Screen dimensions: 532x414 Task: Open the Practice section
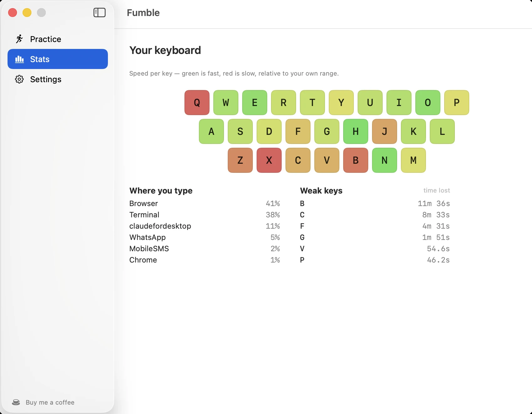tap(58, 39)
